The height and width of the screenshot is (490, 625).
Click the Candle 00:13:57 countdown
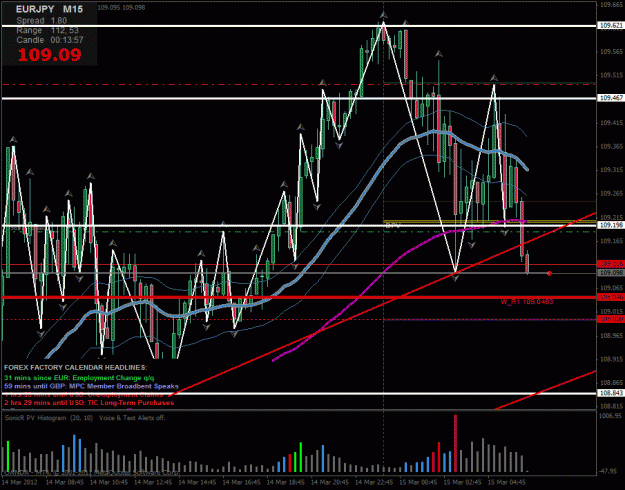tap(50, 40)
